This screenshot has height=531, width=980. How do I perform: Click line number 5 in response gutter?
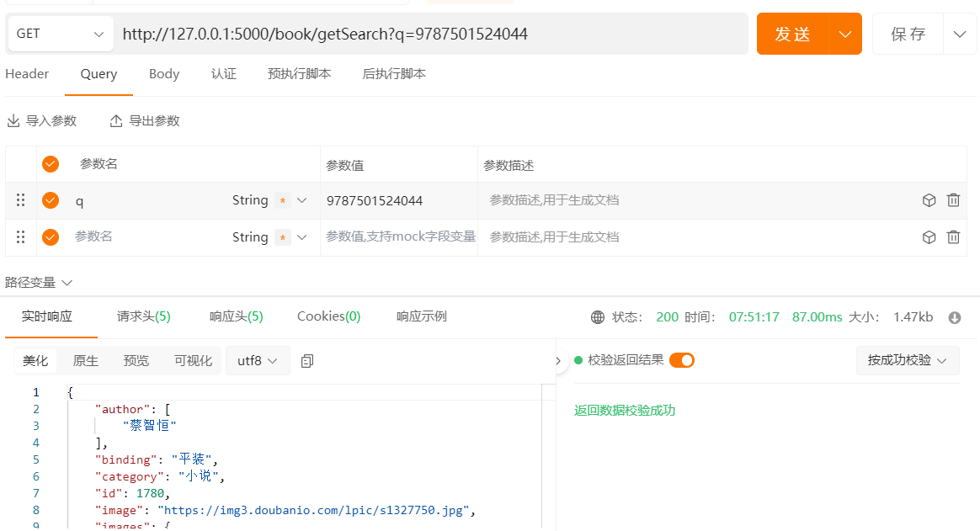pos(36,459)
